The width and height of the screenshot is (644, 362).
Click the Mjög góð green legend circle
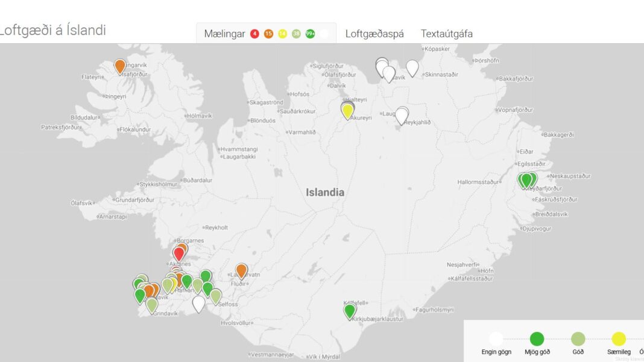click(537, 339)
